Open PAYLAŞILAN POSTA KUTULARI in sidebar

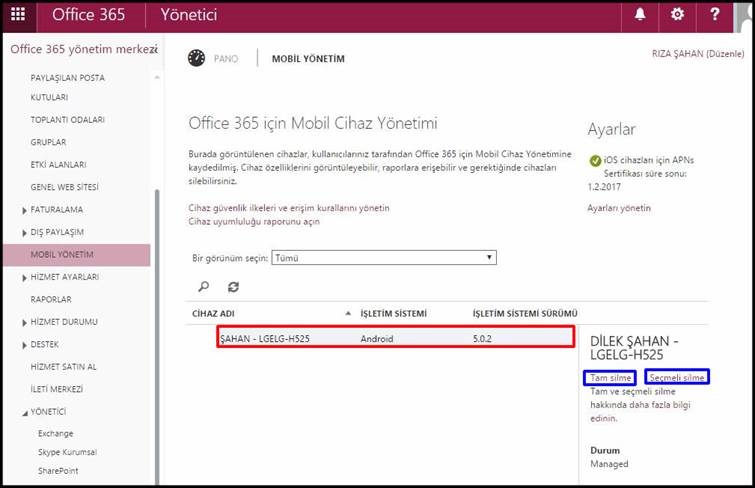[x=67, y=87]
